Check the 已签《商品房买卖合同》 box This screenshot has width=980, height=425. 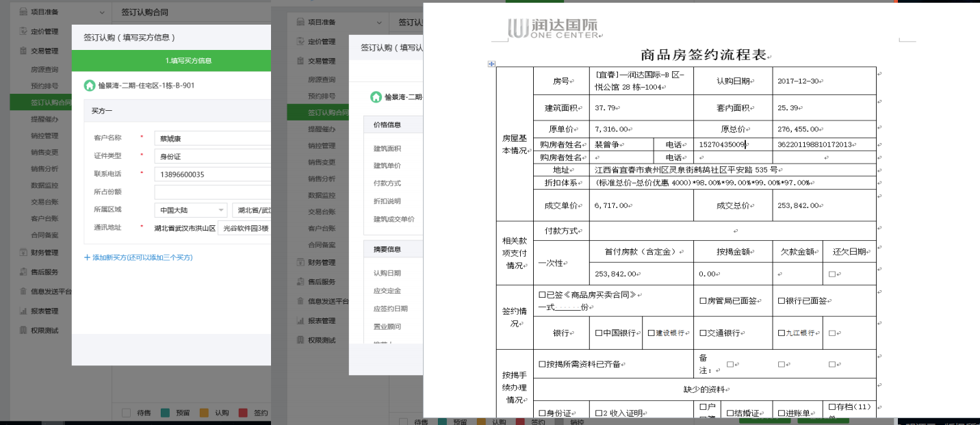coord(542,295)
